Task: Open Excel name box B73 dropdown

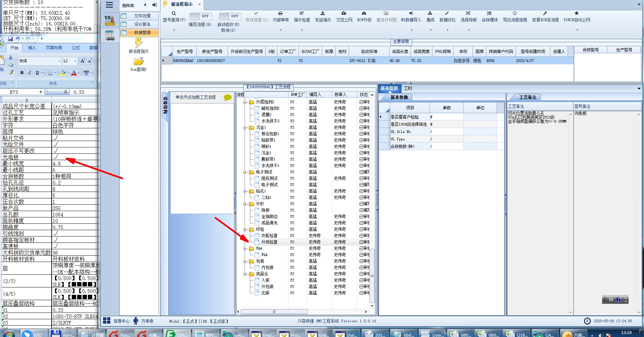Action: 41,92
